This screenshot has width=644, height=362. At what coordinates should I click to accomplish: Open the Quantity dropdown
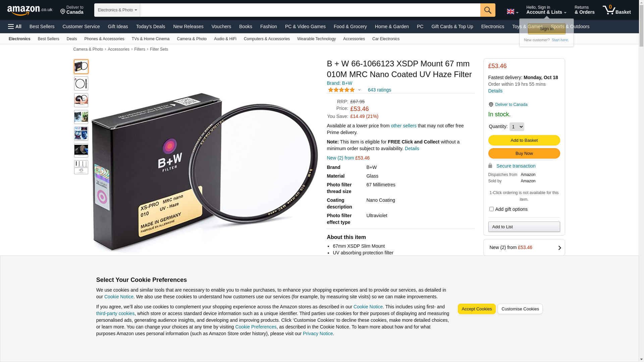click(517, 127)
